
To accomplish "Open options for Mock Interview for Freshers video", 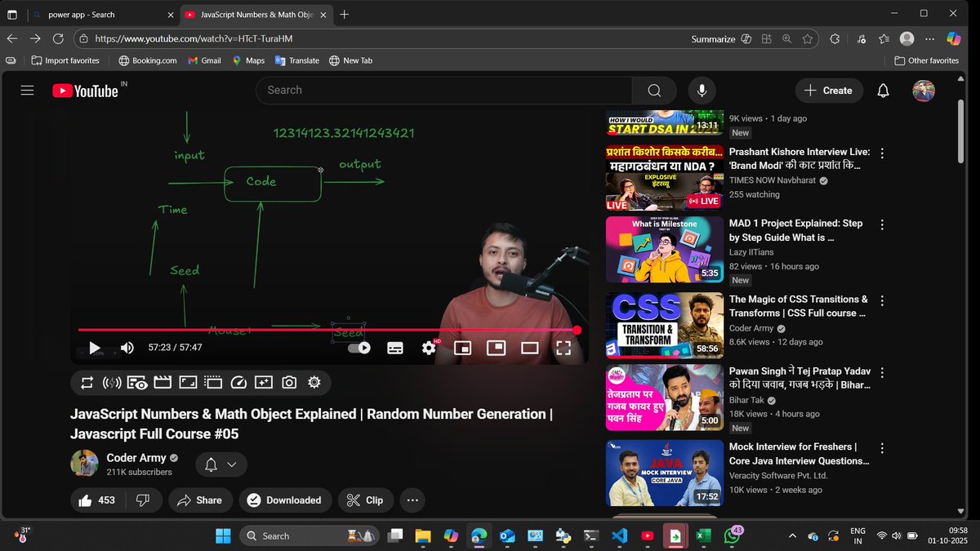I will coord(882,447).
